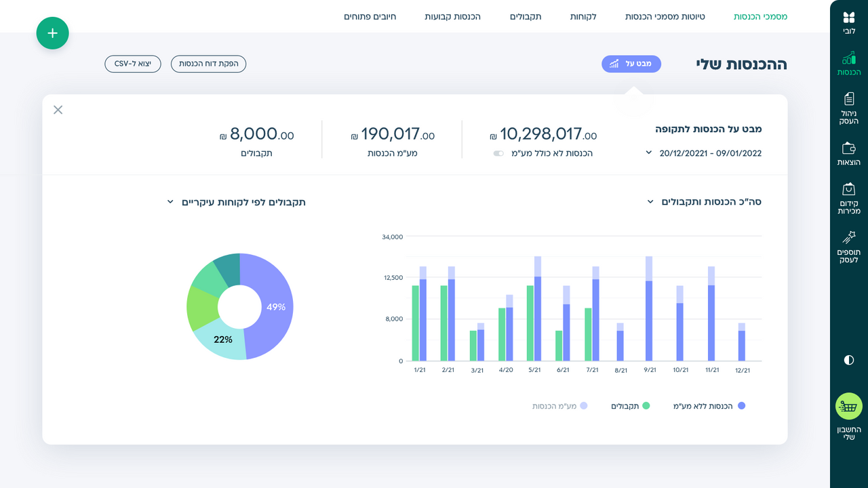Click the 1/21 green receipts bar

[x=415, y=323]
